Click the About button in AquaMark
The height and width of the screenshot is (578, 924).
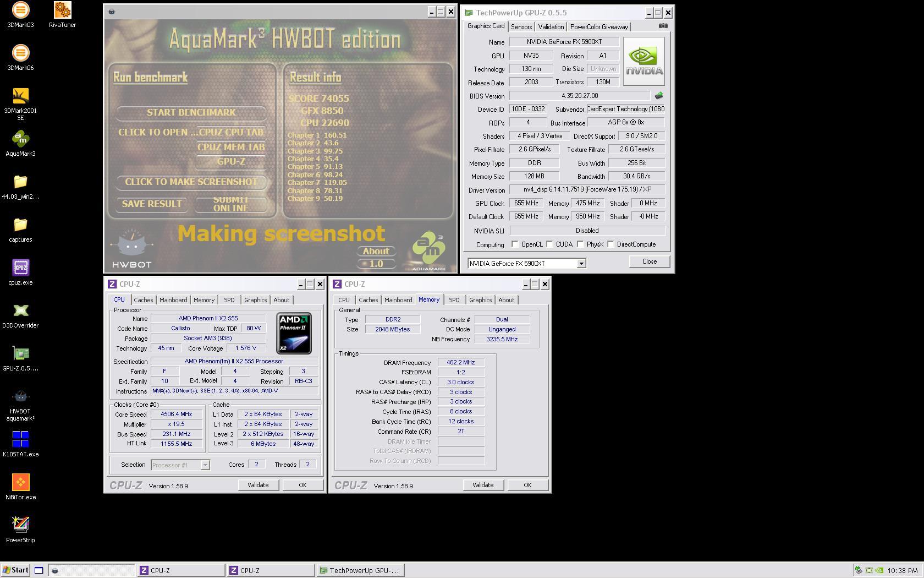(376, 251)
